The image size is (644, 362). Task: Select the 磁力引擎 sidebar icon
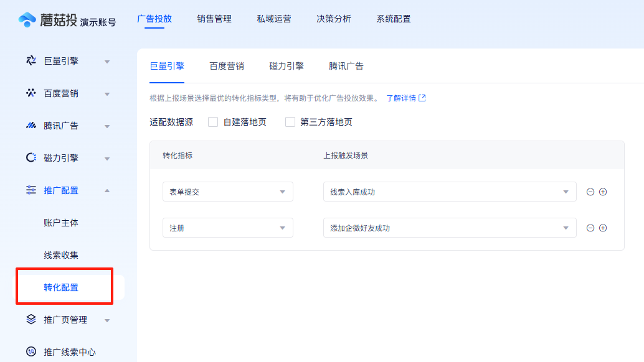[30, 157]
